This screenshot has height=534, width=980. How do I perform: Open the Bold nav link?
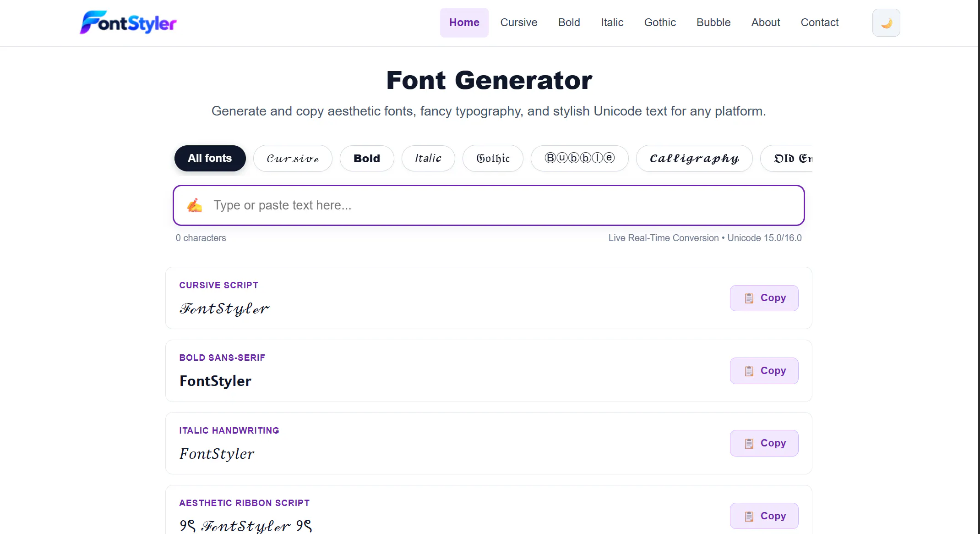pos(569,22)
